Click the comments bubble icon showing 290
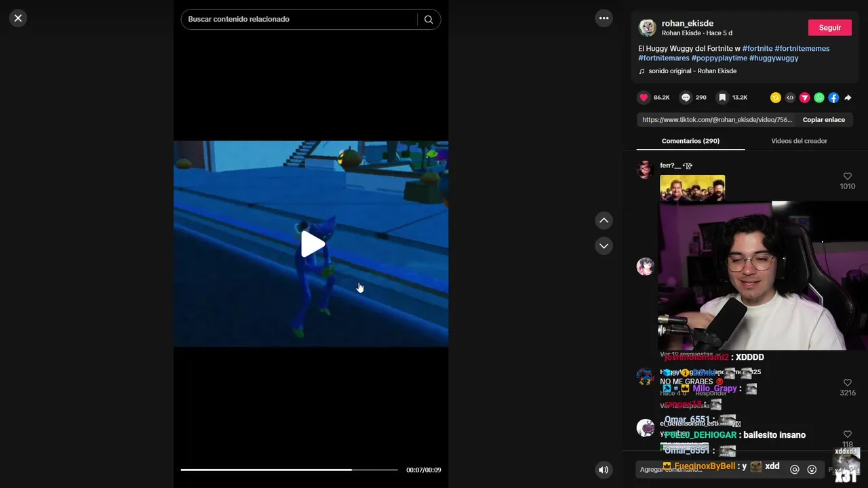The height and width of the screenshot is (488, 868). [686, 98]
